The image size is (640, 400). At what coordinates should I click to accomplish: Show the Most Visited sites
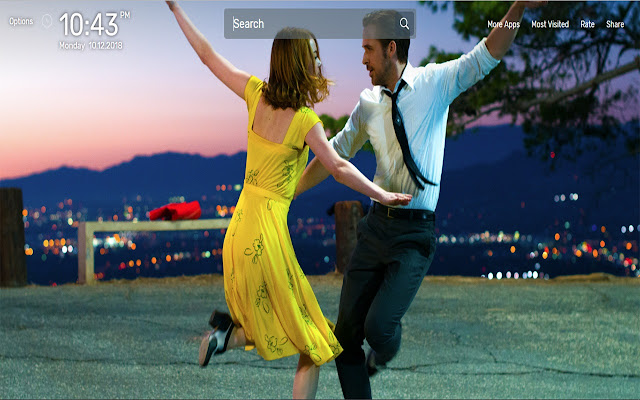[x=550, y=24]
